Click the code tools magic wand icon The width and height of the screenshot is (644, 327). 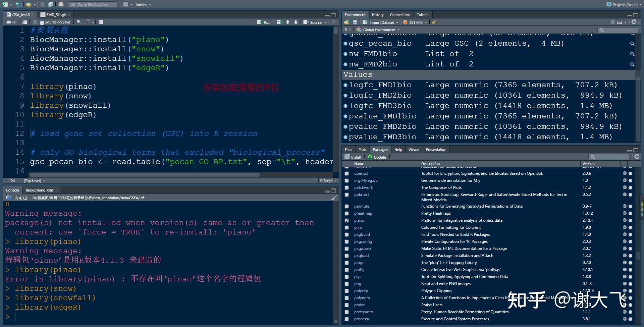coord(88,22)
